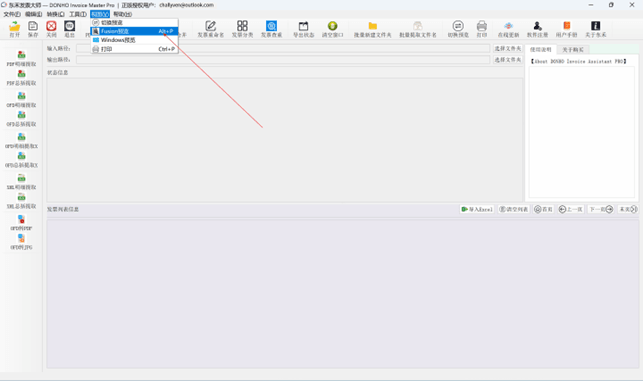Open the invoice check (发票查重) tool
This screenshot has width=643, height=381.
point(271,29)
